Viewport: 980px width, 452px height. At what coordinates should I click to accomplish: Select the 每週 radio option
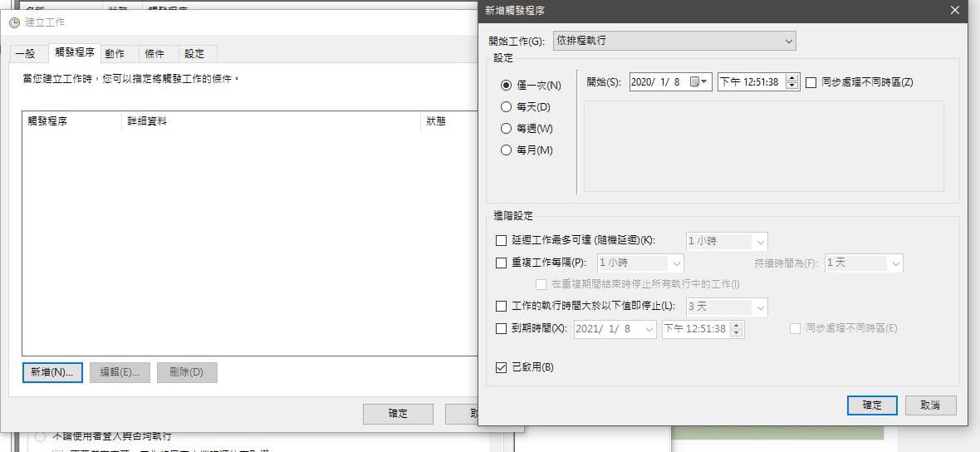point(507,129)
